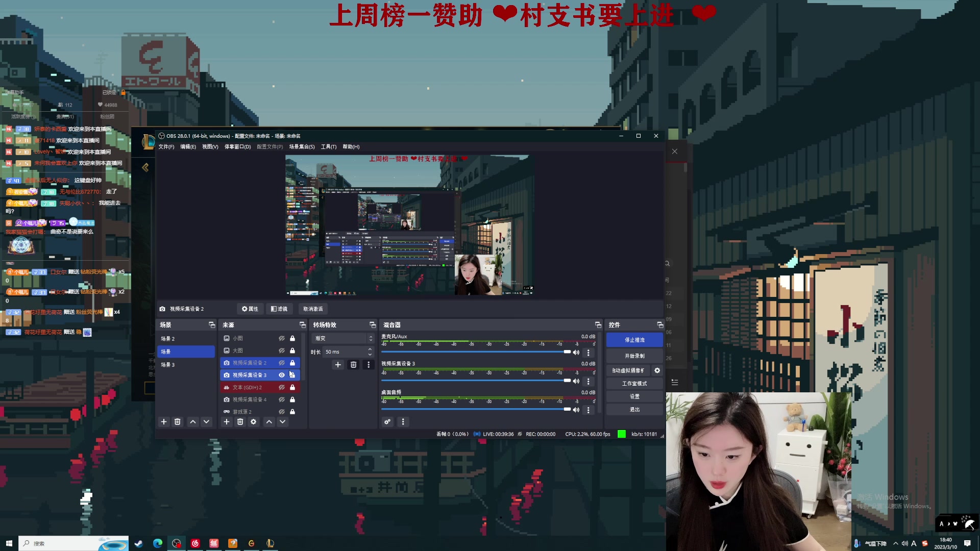Move the selected scene down
The image size is (980, 551).
[206, 422]
